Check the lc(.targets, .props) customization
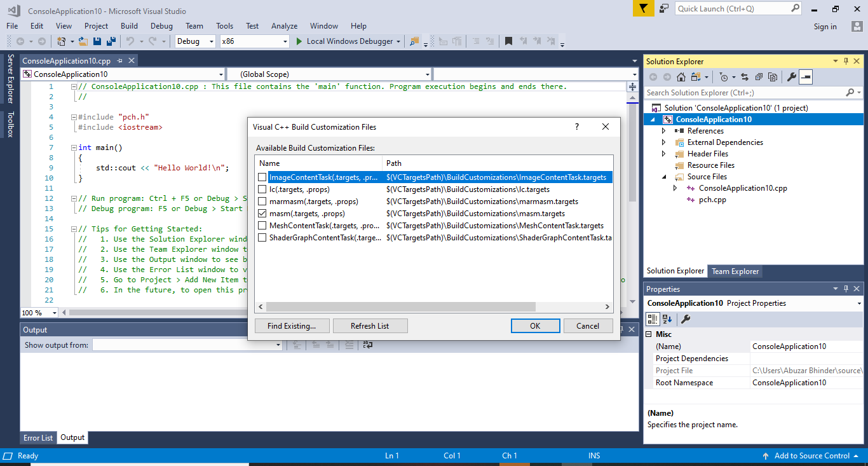The width and height of the screenshot is (868, 466). (x=262, y=189)
